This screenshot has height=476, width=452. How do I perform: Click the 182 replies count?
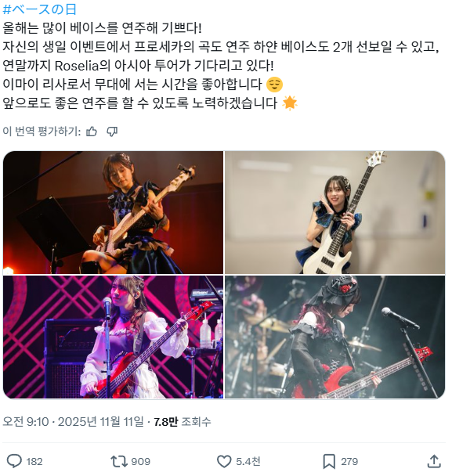coord(34,461)
